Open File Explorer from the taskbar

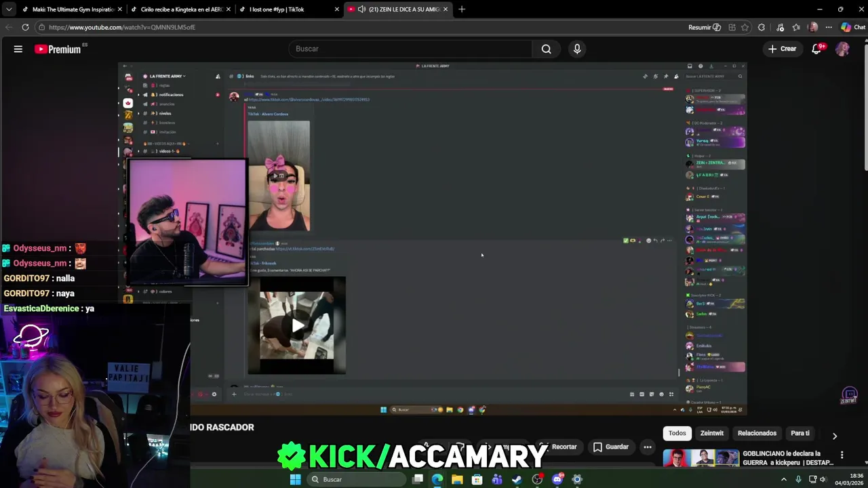pyautogui.click(x=457, y=479)
